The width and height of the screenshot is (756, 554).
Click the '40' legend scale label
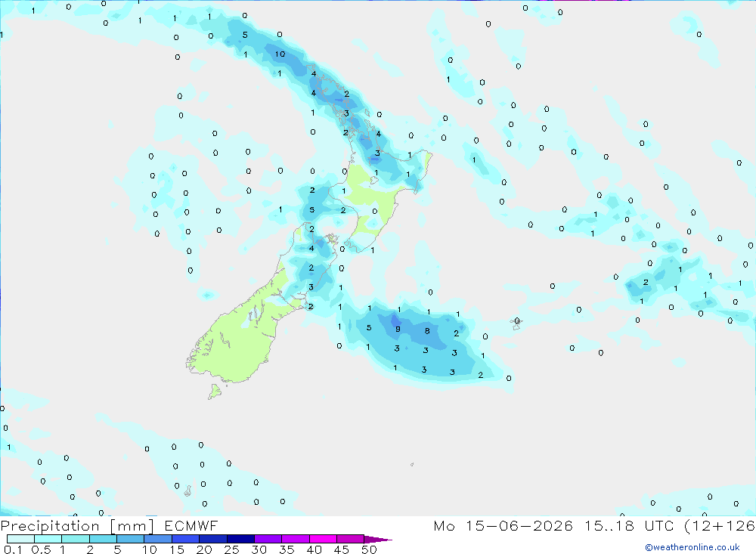click(x=314, y=549)
